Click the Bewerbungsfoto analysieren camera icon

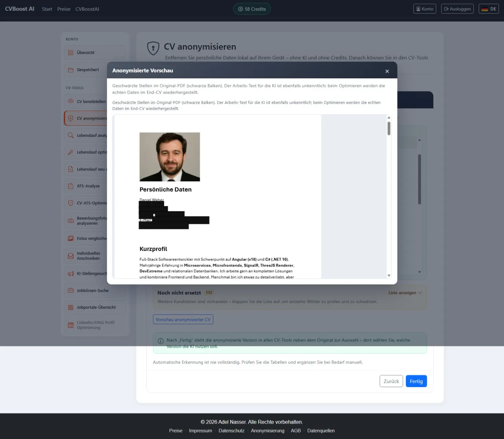pos(71,221)
